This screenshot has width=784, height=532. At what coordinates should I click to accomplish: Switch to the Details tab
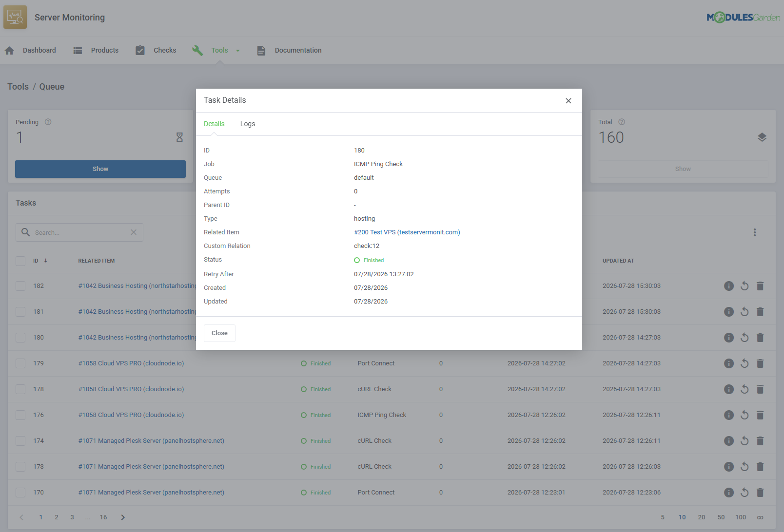214,124
